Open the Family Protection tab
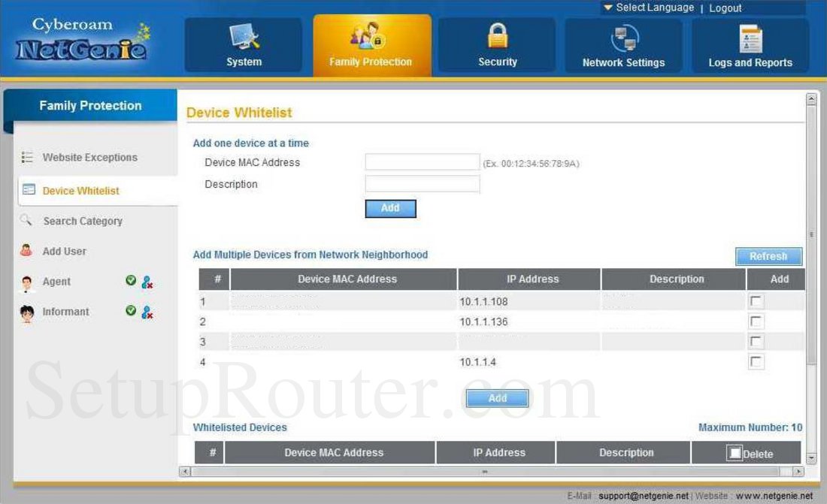827x504 pixels. pyautogui.click(x=372, y=47)
